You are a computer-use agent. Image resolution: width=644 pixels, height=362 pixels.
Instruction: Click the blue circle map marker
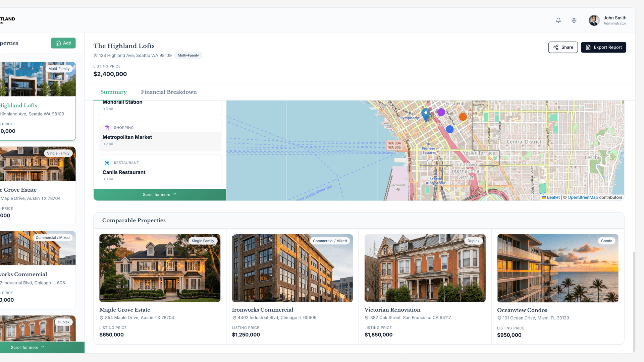[x=450, y=129]
